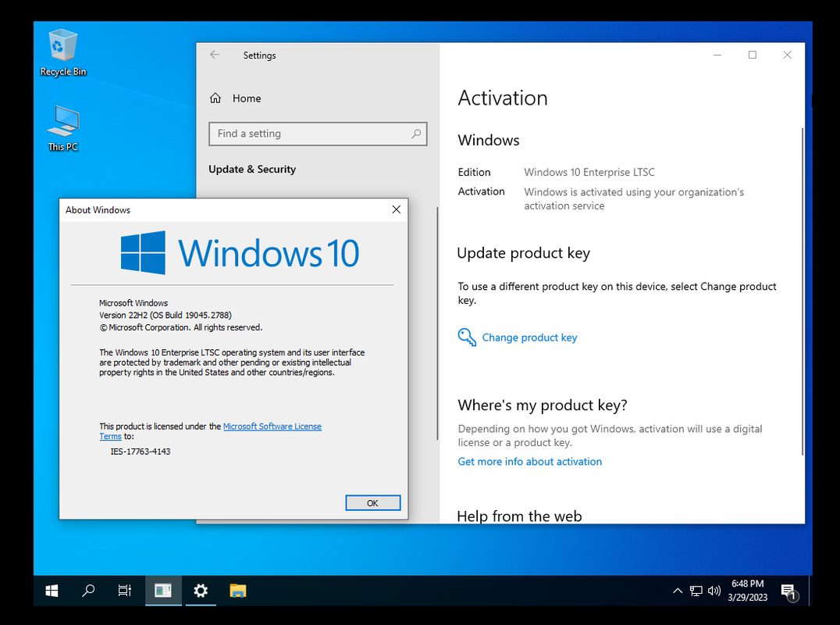This screenshot has width=840, height=625.
Task: Go back with the Settings back arrow
Action: click(x=215, y=55)
